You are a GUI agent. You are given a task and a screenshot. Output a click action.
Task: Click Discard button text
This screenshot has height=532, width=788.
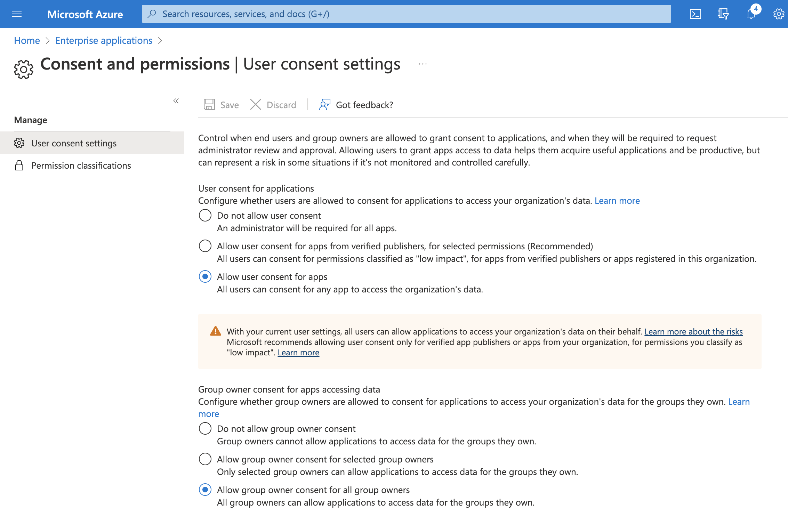281,105
